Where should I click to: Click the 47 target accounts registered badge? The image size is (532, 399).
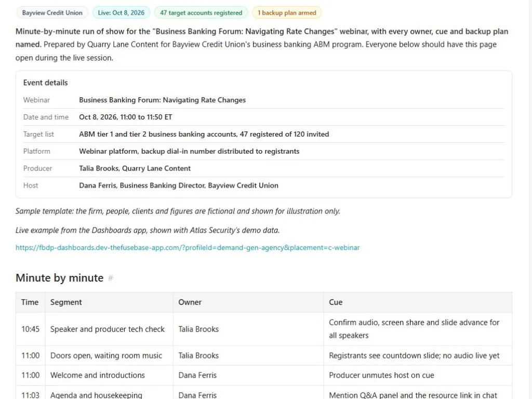201,13
